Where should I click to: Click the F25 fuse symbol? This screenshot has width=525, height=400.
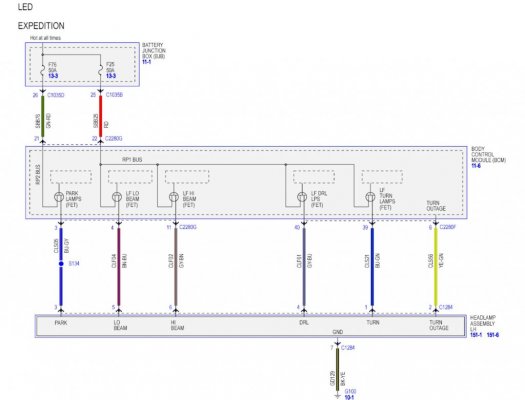(100, 70)
